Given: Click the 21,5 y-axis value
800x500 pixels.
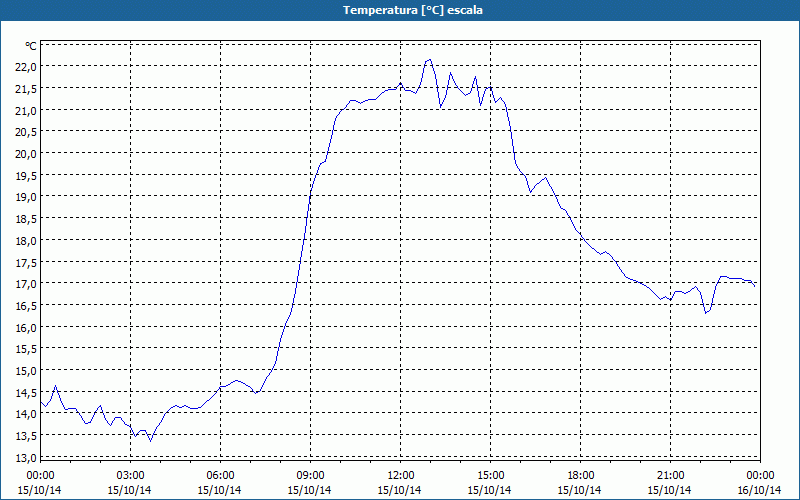Looking at the screenshot, I should [x=26, y=89].
